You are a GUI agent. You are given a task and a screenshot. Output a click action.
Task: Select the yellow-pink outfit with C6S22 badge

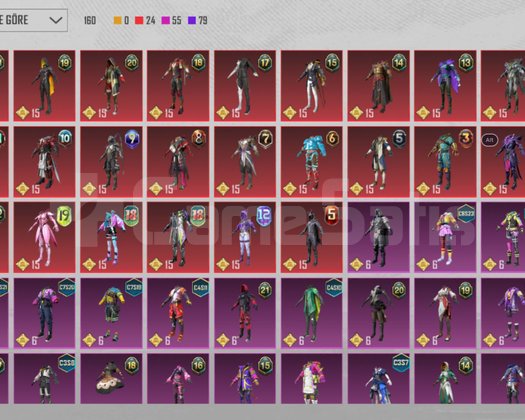click(445, 237)
